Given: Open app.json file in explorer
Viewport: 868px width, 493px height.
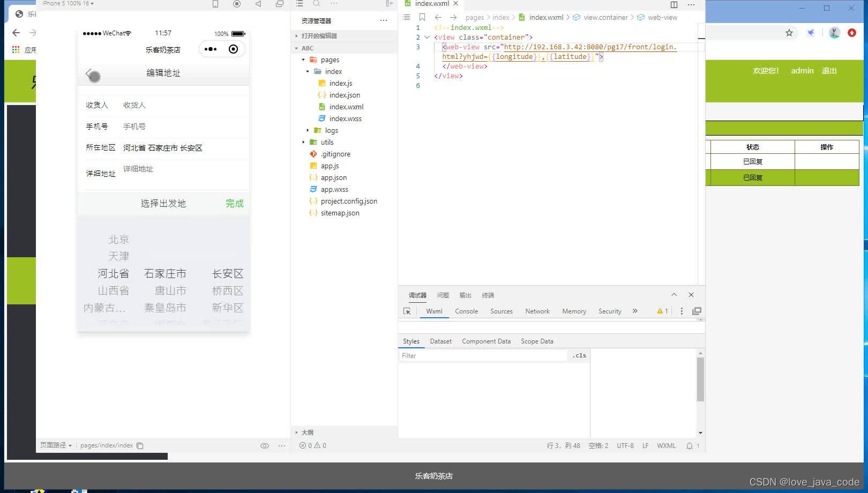Looking at the screenshot, I should pos(334,178).
